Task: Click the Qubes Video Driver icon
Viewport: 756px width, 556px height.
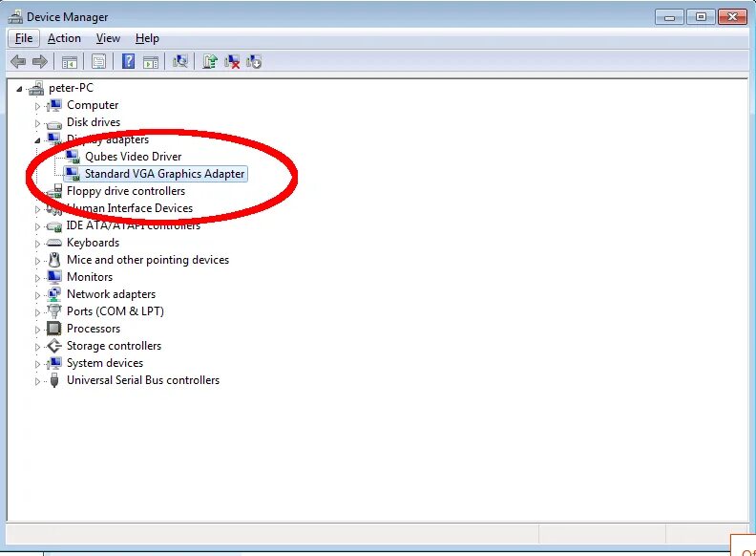Action: [x=73, y=157]
